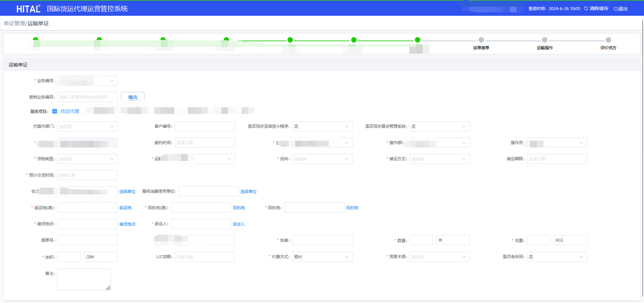
Task: Open the 贸易术语 dropdown
Action: coord(440,257)
